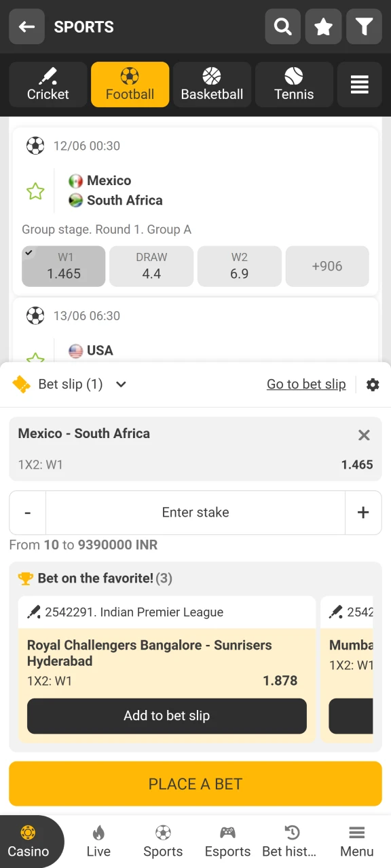Star the Mexico vs South Africa match
391x868 pixels.
[35, 191]
